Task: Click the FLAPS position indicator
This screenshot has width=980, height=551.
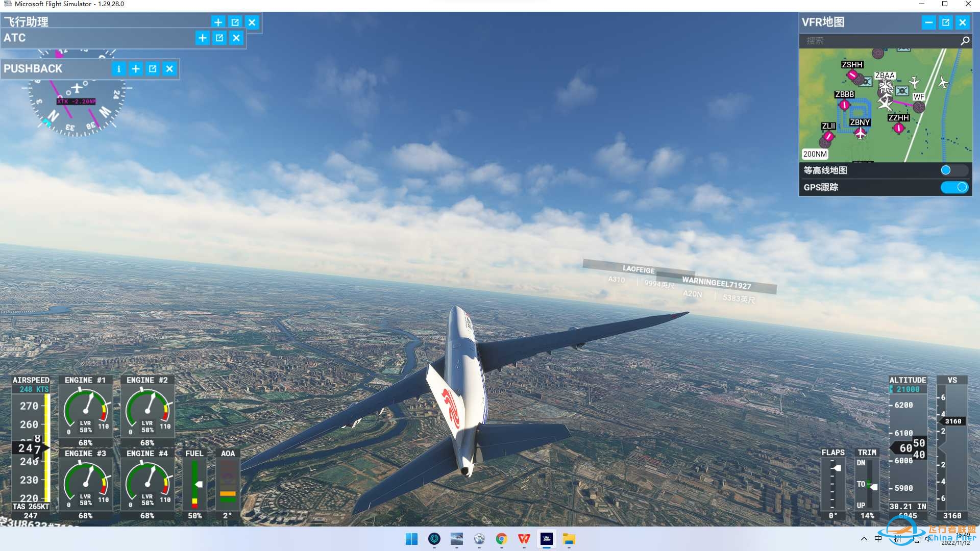Action: tap(833, 485)
